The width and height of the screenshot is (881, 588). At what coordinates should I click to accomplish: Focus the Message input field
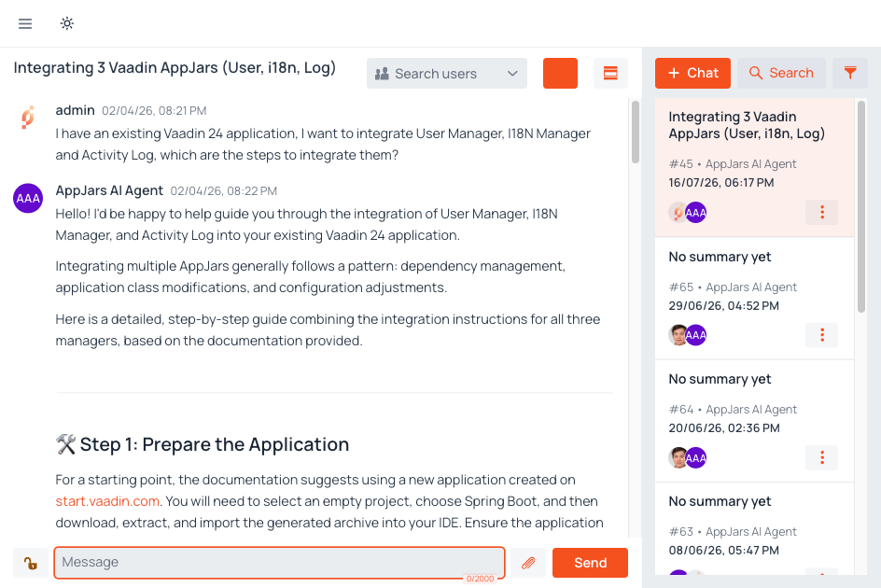pyautogui.click(x=279, y=562)
